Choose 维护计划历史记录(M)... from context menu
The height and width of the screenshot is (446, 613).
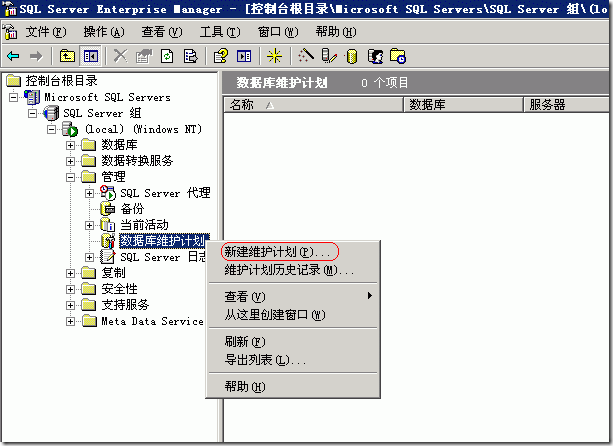tap(293, 270)
